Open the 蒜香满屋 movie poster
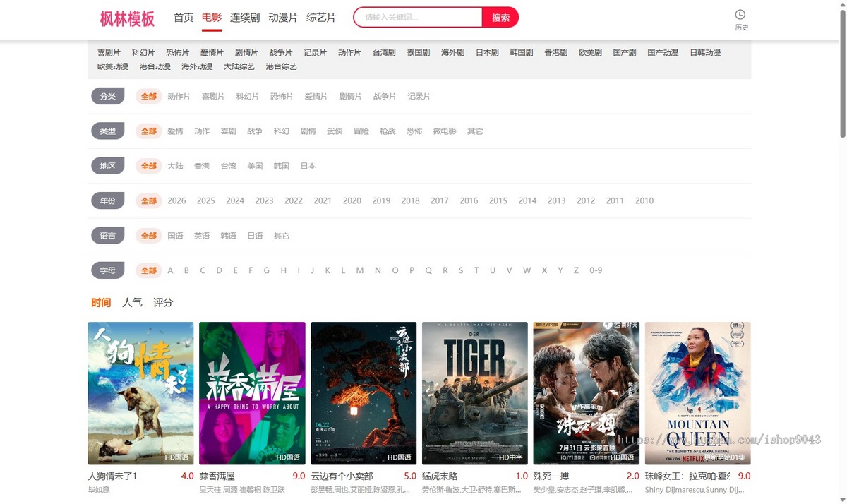 pos(252,393)
